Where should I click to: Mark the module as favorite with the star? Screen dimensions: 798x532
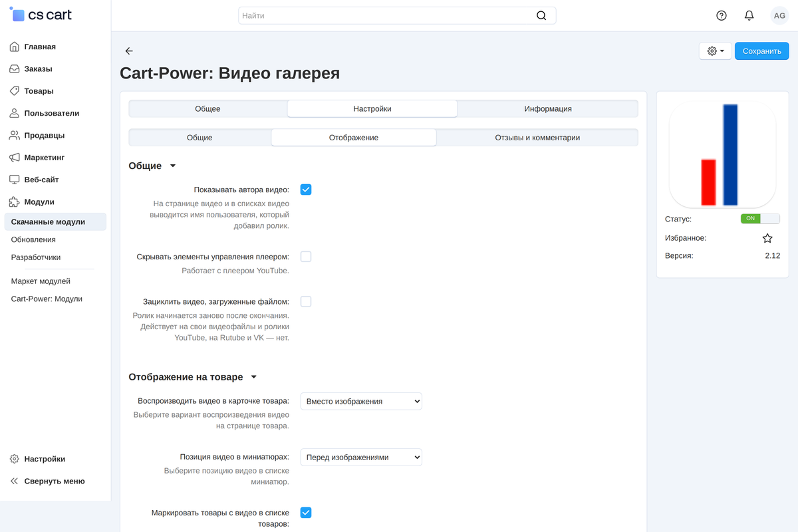tap(767, 238)
